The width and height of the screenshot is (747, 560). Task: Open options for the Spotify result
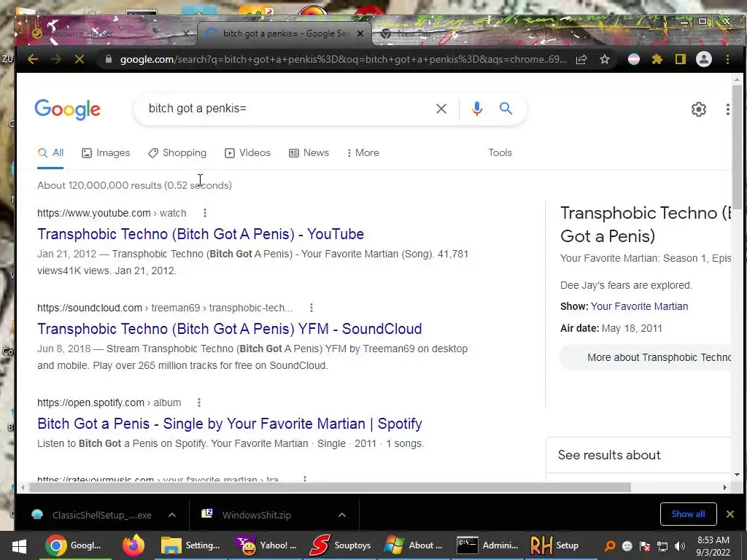tap(199, 402)
